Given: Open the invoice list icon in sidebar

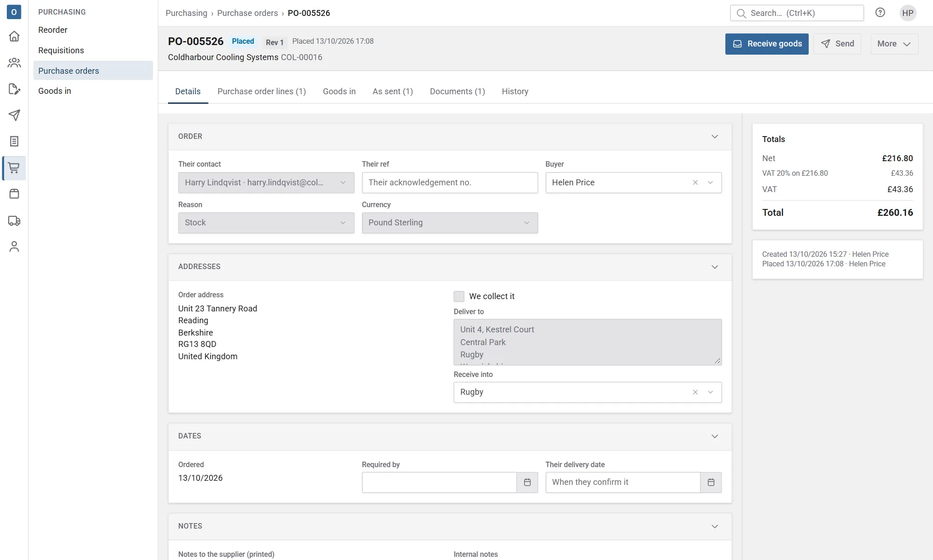Looking at the screenshot, I should click(14, 142).
